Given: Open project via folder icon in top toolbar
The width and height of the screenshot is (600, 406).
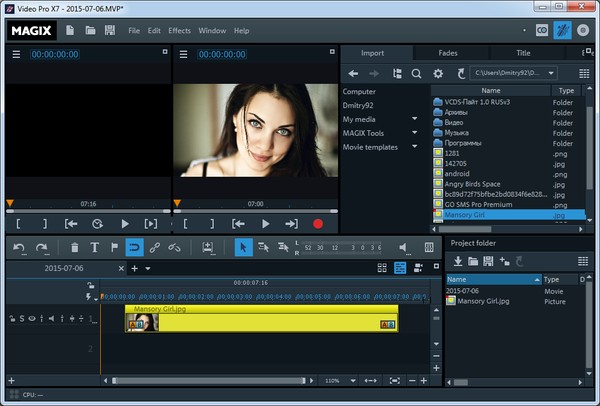Looking at the screenshot, I should 90,30.
